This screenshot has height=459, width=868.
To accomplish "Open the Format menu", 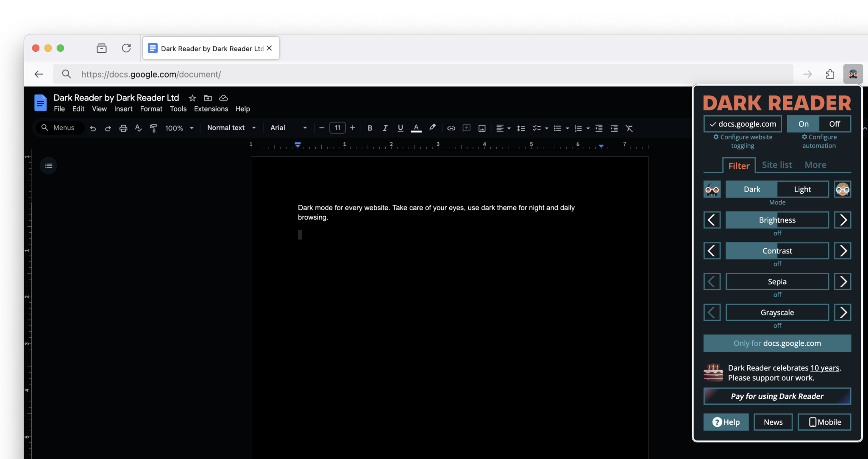I will point(151,109).
